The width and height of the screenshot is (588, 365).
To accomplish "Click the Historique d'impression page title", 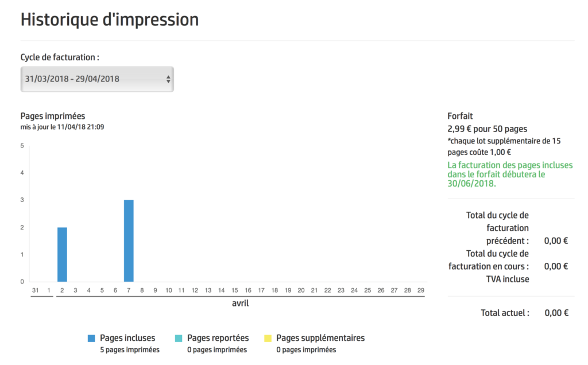I will pyautogui.click(x=110, y=20).
